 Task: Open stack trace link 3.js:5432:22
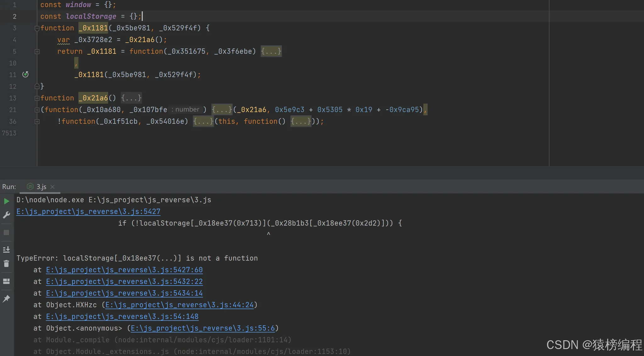click(124, 281)
